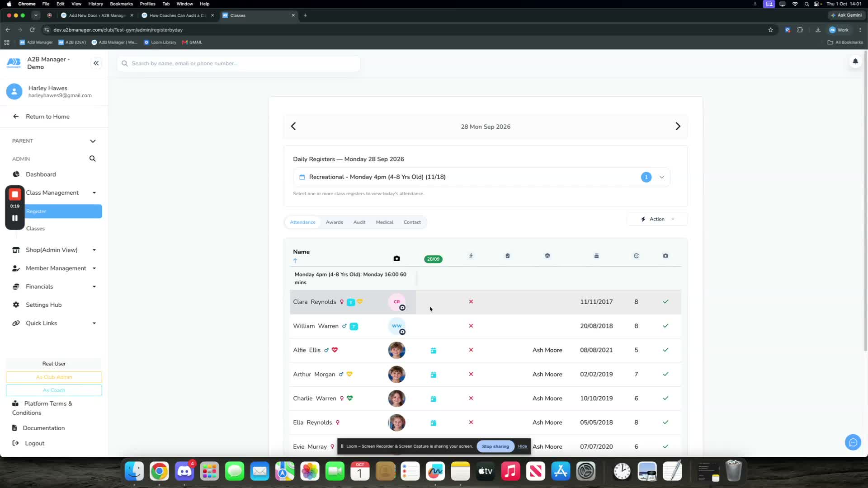Switch to the Awards tab

coord(334,222)
